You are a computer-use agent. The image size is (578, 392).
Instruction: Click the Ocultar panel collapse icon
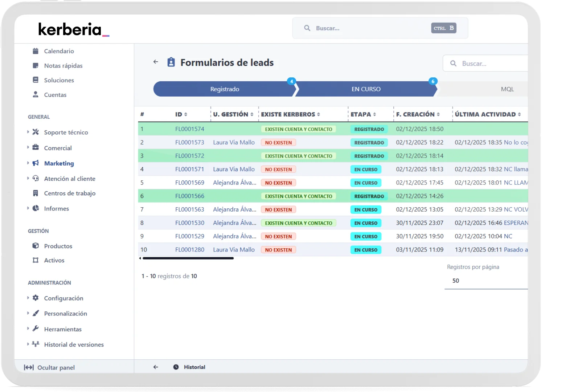pos(29,367)
